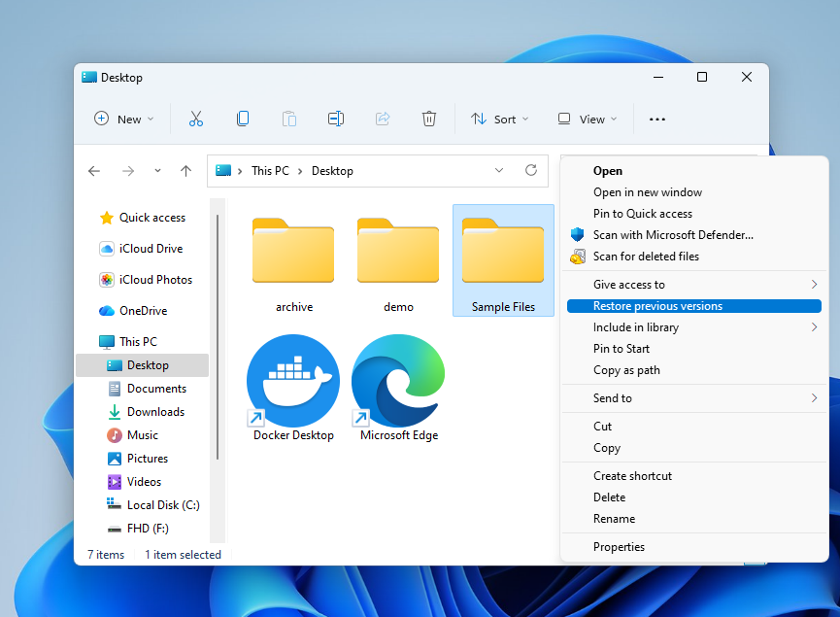840x617 pixels.
Task: Click This PC in the address bar
Action: (270, 171)
